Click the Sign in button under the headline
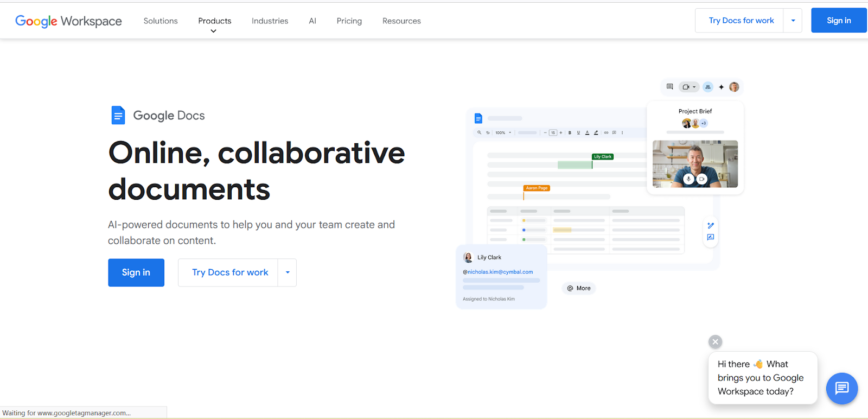The height and width of the screenshot is (419, 868). pyautogui.click(x=136, y=272)
